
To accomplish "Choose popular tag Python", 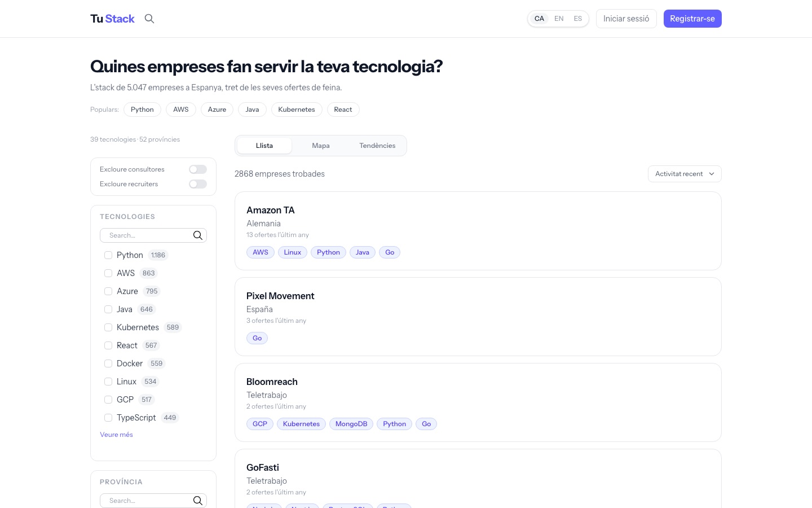I will point(142,110).
